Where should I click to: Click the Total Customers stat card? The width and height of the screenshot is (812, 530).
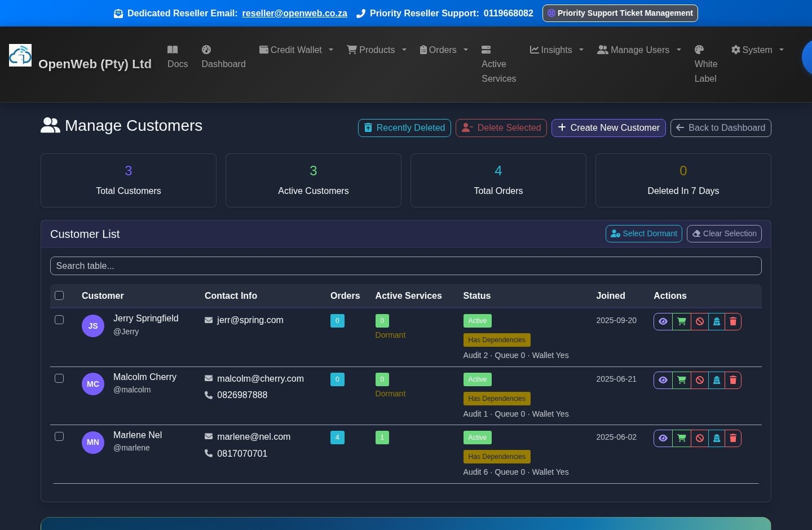(x=129, y=180)
